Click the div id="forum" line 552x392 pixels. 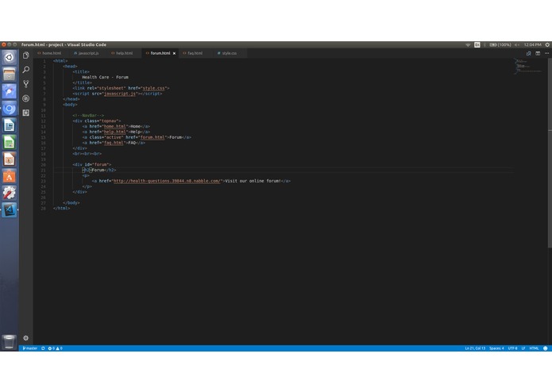[92, 164]
